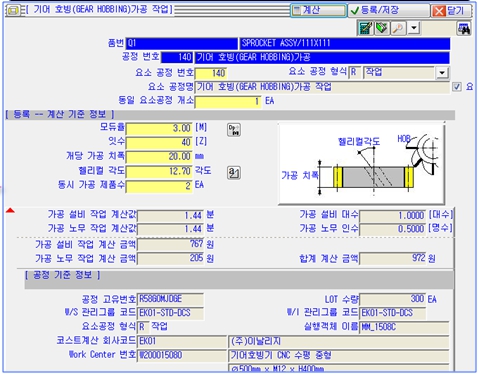Click the red triangle marker by 가공 설비
The image size is (479, 375).
point(10,210)
